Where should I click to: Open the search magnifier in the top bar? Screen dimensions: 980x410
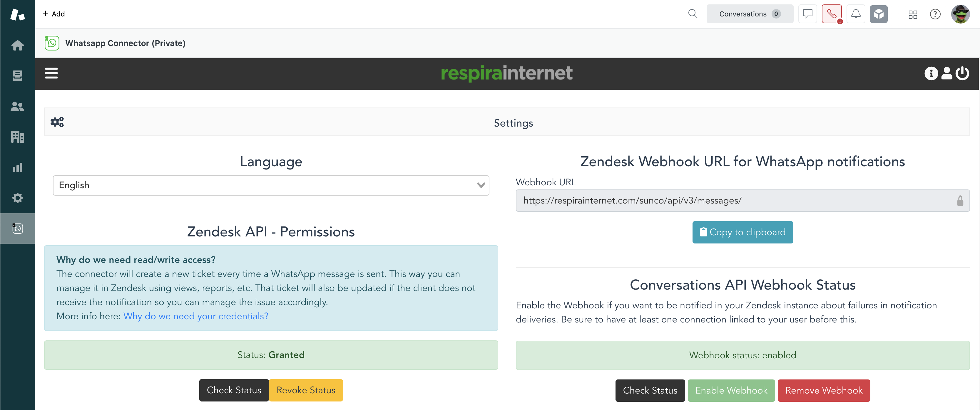tap(693, 14)
